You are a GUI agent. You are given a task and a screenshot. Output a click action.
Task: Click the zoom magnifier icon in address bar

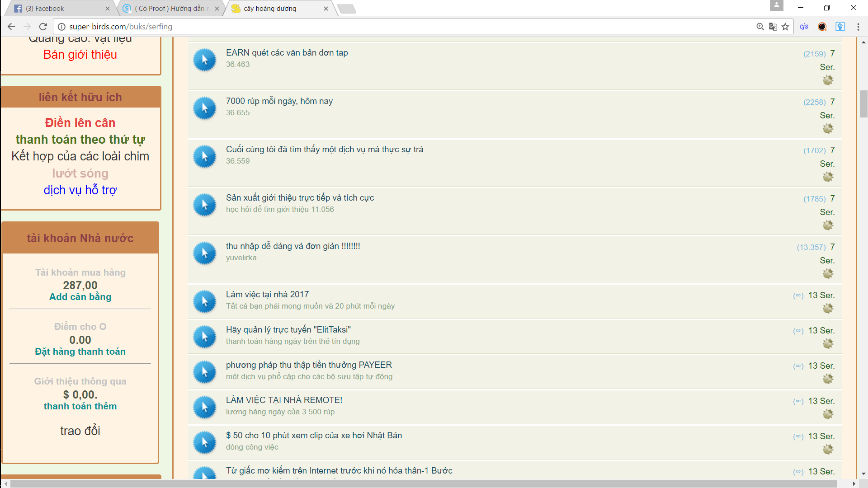tap(760, 27)
